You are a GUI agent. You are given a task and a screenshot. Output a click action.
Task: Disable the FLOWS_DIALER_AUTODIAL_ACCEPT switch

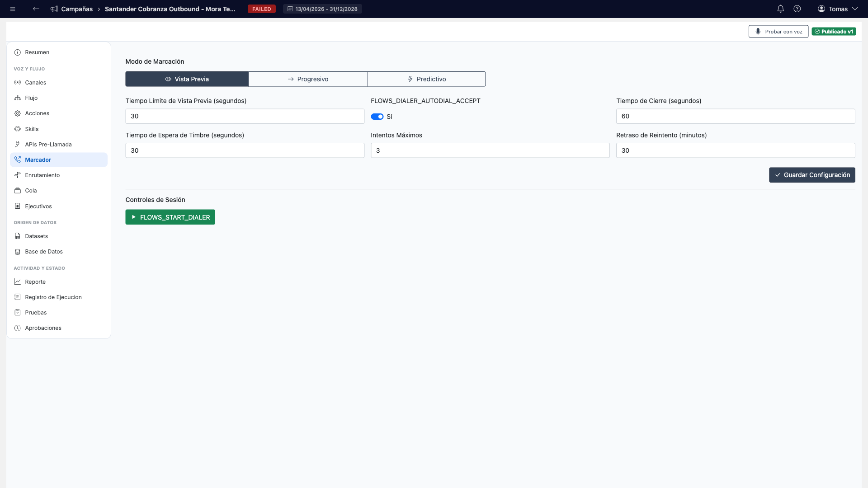point(377,117)
